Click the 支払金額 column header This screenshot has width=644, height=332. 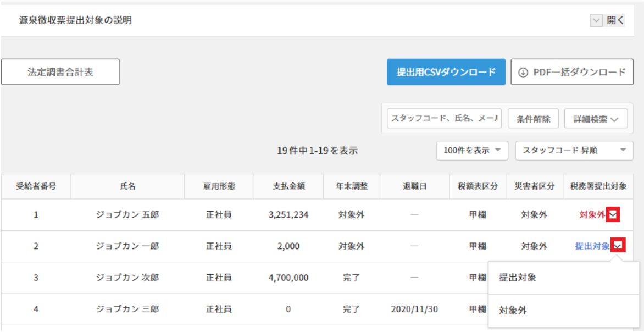click(288, 186)
